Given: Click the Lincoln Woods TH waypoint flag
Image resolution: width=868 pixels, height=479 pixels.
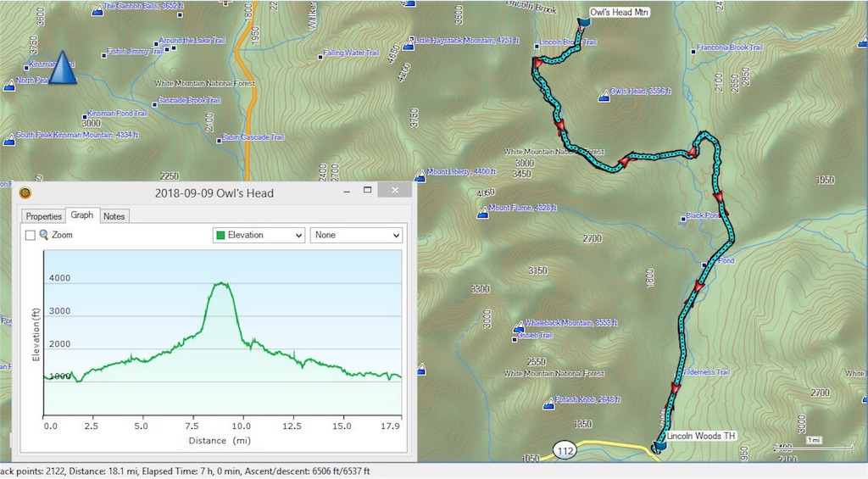Looking at the screenshot, I should [x=659, y=446].
